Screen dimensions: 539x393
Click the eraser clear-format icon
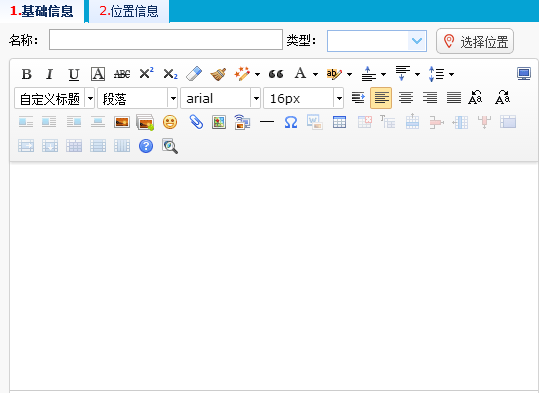coord(194,74)
